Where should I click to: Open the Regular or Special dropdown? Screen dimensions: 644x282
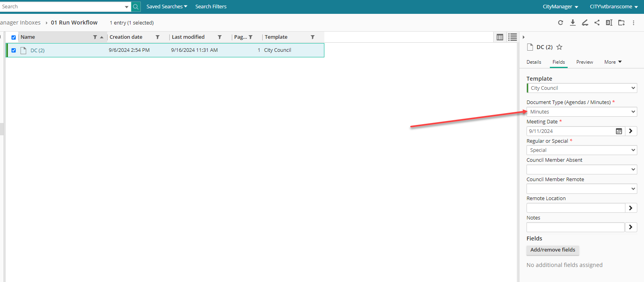(x=582, y=150)
